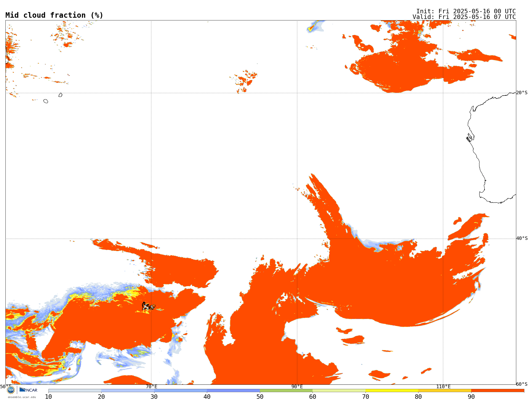
Task: Click the 60°S latitude label
Action: (x=522, y=384)
